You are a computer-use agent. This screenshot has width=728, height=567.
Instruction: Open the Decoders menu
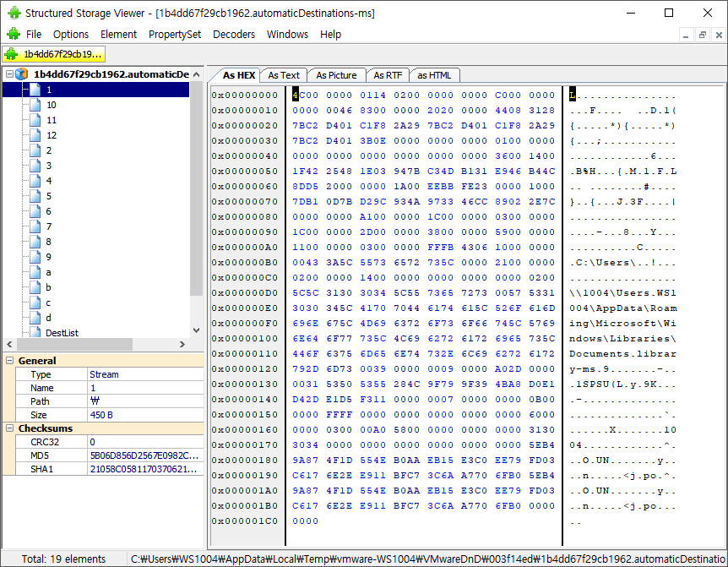click(x=234, y=35)
